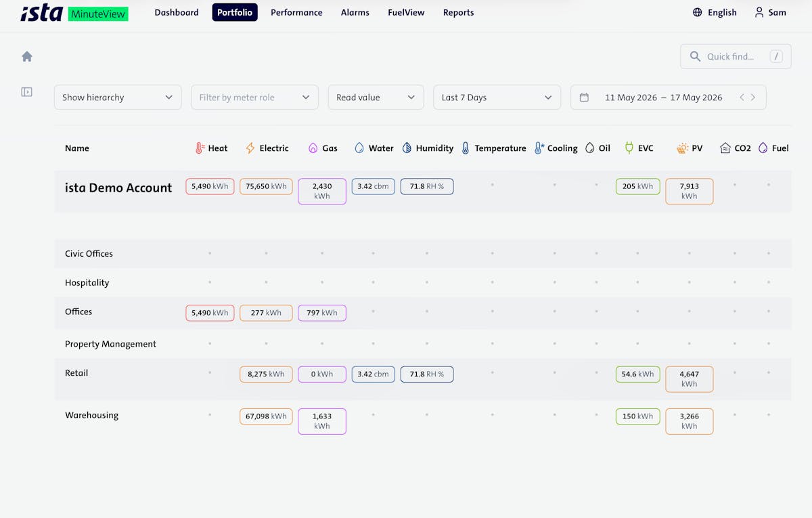Open the calendar date picker icon
The image size is (812, 518).
click(x=584, y=98)
